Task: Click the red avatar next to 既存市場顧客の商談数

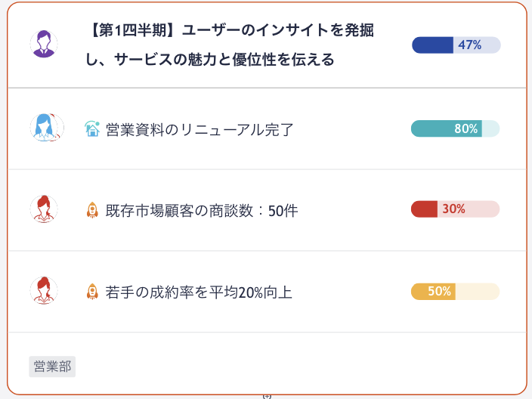Action: pyautogui.click(x=44, y=209)
